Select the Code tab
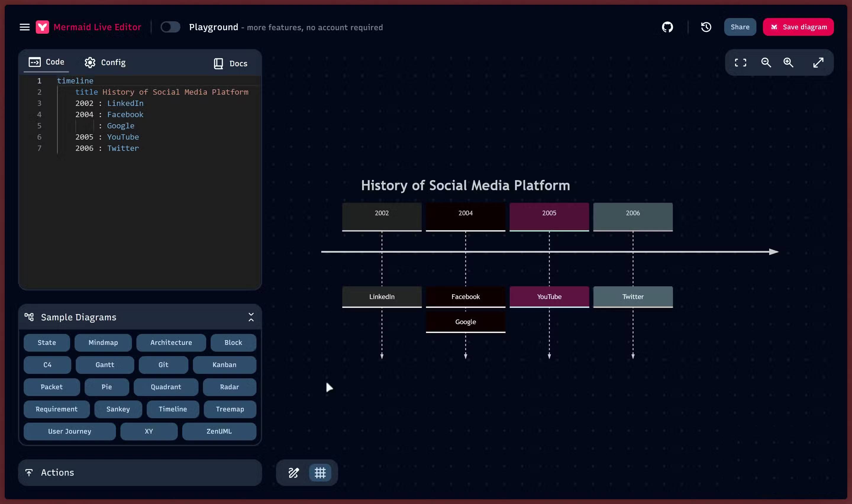 pyautogui.click(x=46, y=62)
